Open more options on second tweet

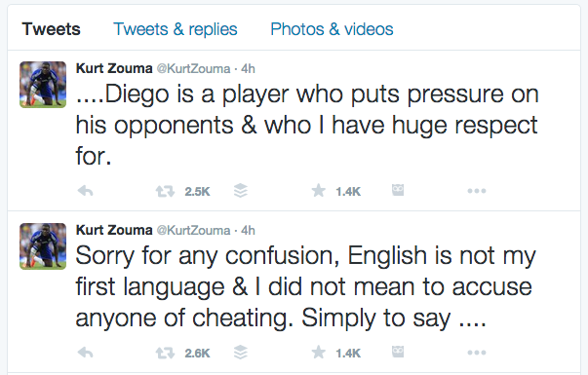(477, 353)
